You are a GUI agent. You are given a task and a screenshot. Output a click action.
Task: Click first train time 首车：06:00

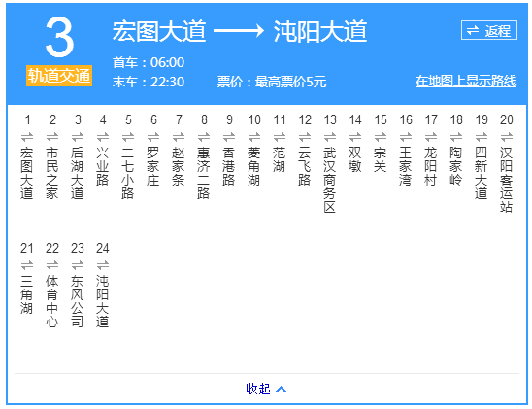click(149, 62)
